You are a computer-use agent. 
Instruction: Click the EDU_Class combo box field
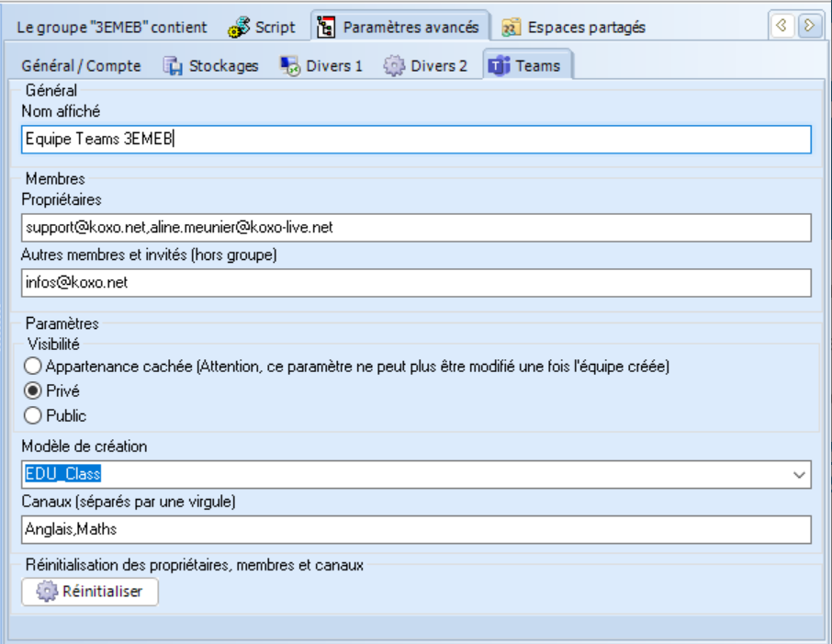tap(416, 475)
